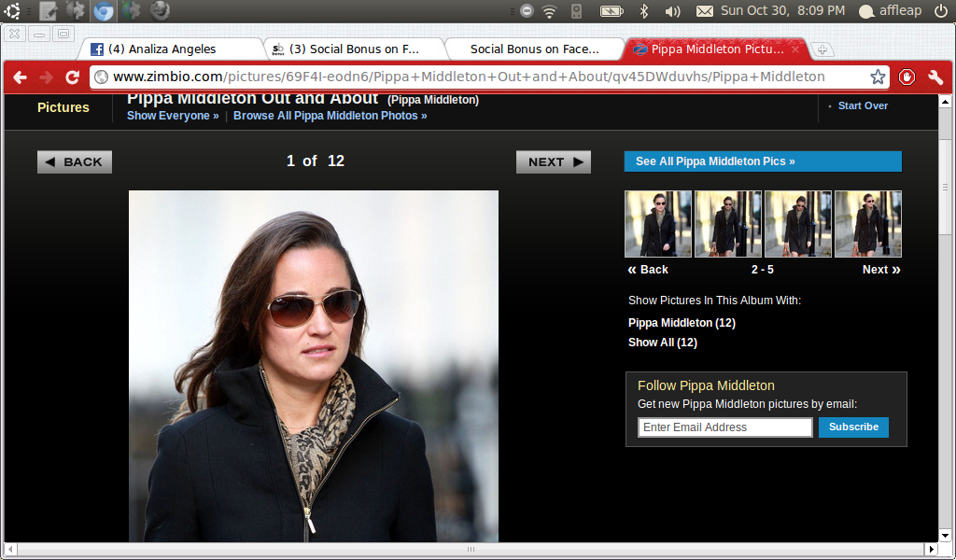Click the '2 - 5' thumbnail range label

[x=763, y=270]
